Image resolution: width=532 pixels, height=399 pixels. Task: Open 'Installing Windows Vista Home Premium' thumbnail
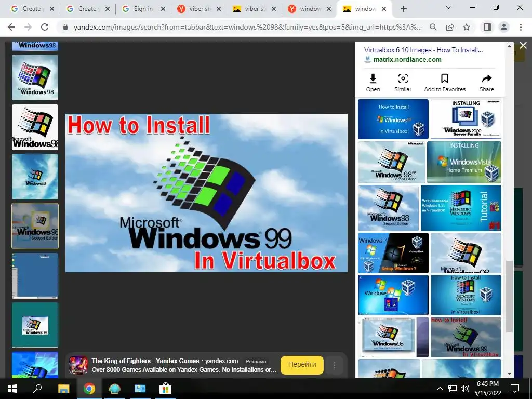[x=464, y=162]
